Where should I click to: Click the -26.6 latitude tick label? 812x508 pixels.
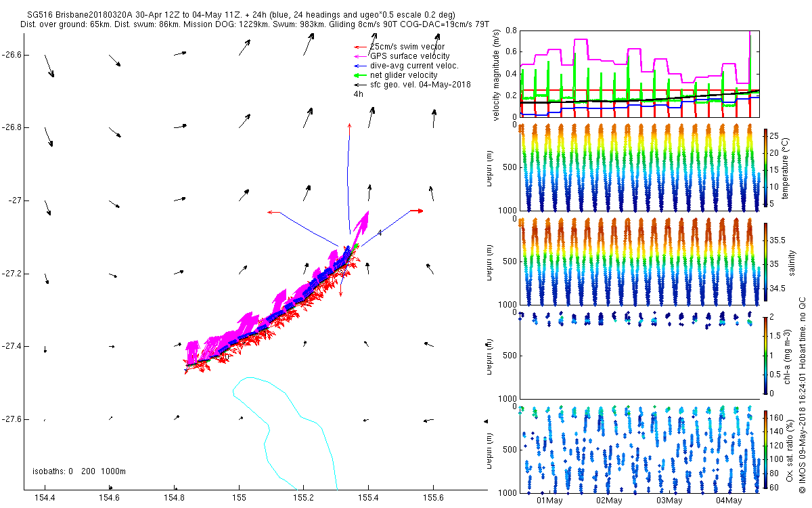[x=13, y=55]
